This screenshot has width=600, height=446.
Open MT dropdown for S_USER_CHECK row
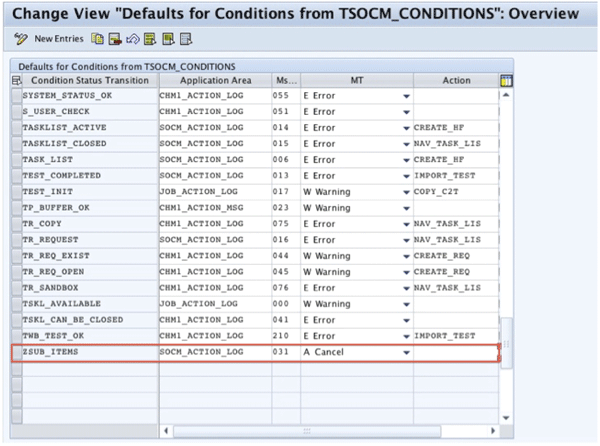(x=406, y=112)
